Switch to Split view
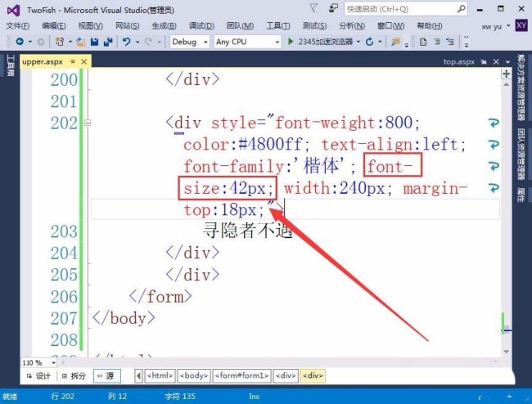The width and height of the screenshot is (532, 404). coord(74,376)
